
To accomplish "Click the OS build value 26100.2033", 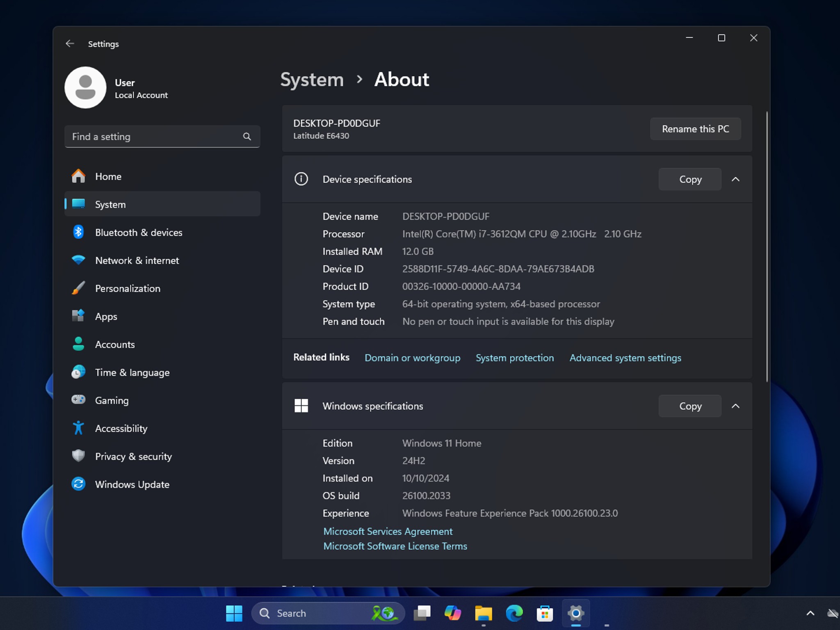I will point(426,495).
